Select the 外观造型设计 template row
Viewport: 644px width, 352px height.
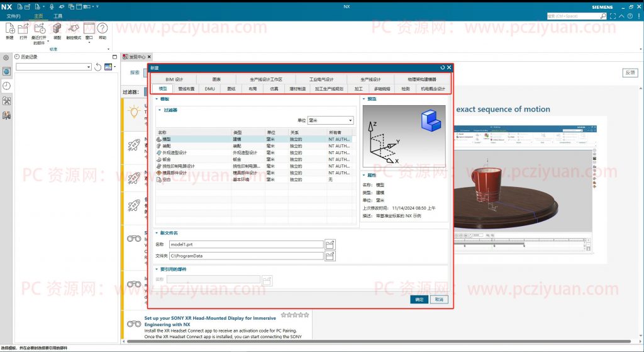tap(254, 152)
